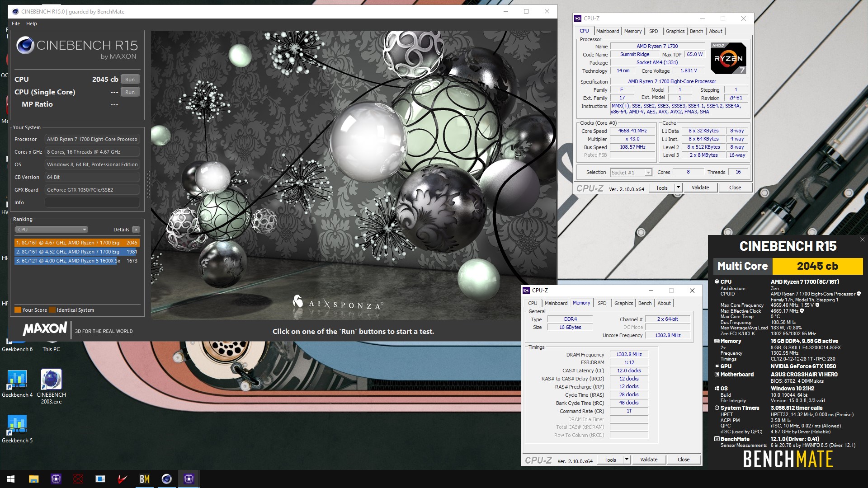Click Validate in the lower CPU-Z window
Viewport: 868px width, 488px height.
(x=649, y=460)
